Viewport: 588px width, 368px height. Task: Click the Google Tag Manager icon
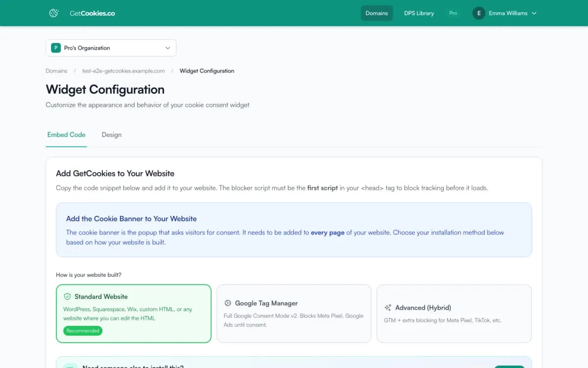[x=228, y=303]
